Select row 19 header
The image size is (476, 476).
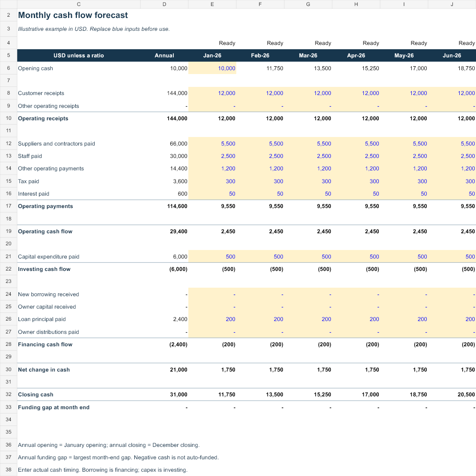click(9, 231)
